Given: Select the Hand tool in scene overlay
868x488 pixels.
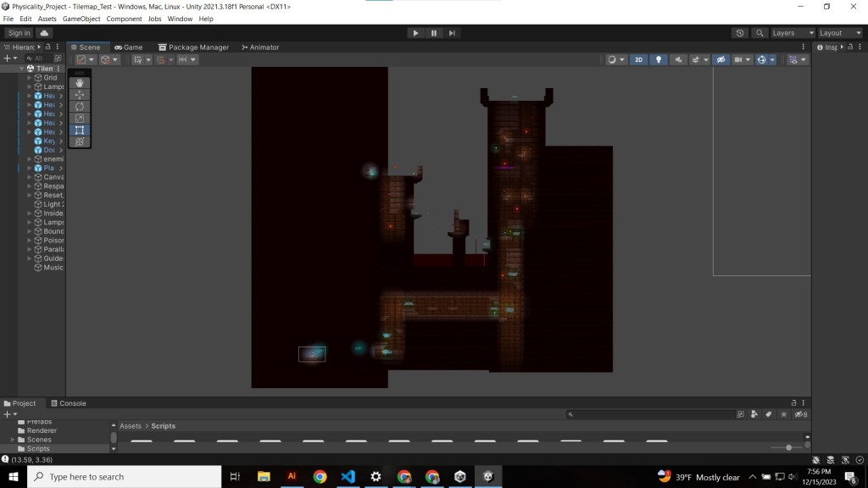Looking at the screenshot, I should (x=80, y=83).
